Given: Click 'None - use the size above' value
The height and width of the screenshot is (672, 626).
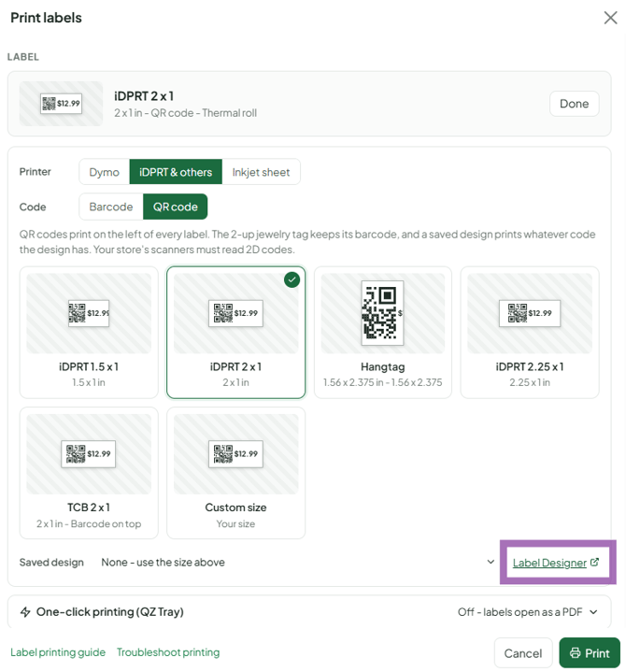Looking at the screenshot, I should [x=163, y=562].
